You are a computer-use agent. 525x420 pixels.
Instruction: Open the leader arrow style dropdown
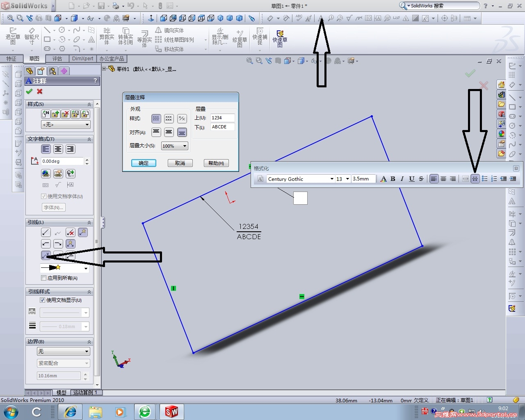click(x=64, y=268)
